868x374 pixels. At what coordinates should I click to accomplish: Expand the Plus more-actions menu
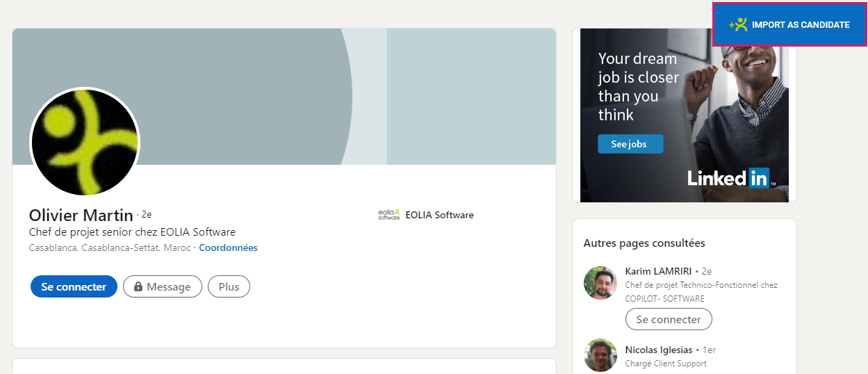click(229, 286)
